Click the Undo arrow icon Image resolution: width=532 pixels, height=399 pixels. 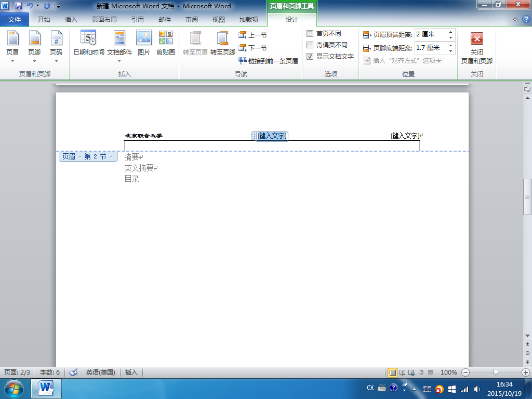30,6
